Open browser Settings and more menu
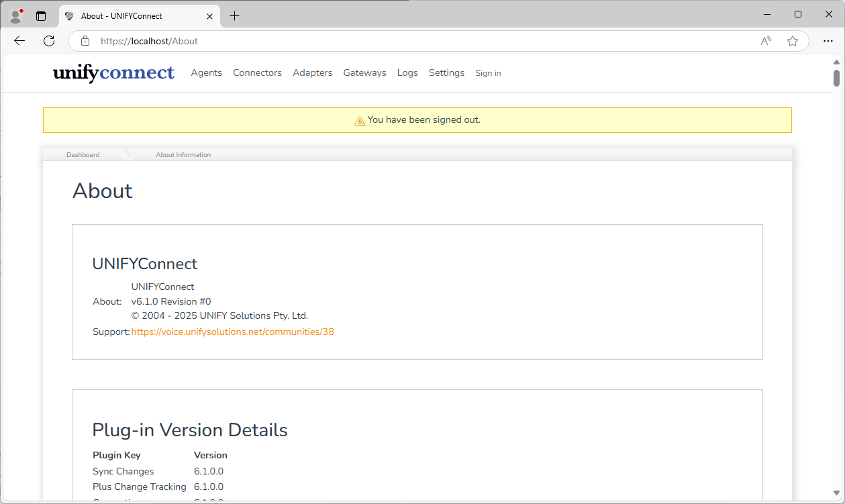Viewport: 845px width, 504px height. click(828, 41)
